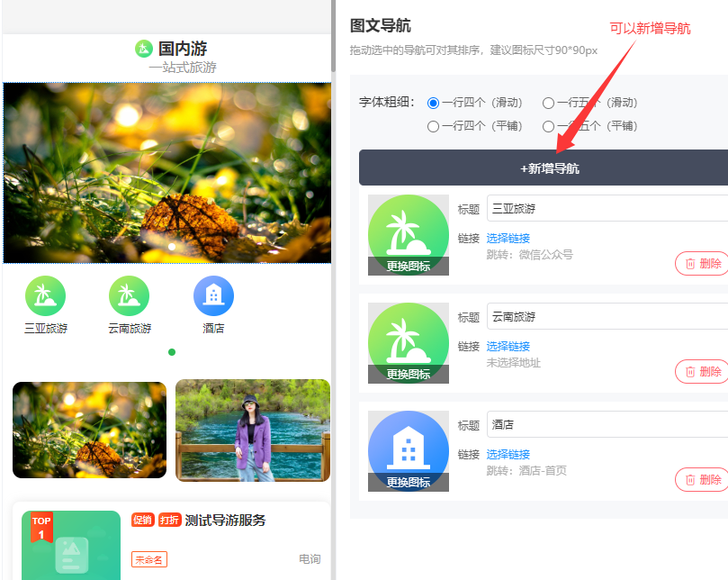Select 一行五个（滑动） radio option

(548, 103)
